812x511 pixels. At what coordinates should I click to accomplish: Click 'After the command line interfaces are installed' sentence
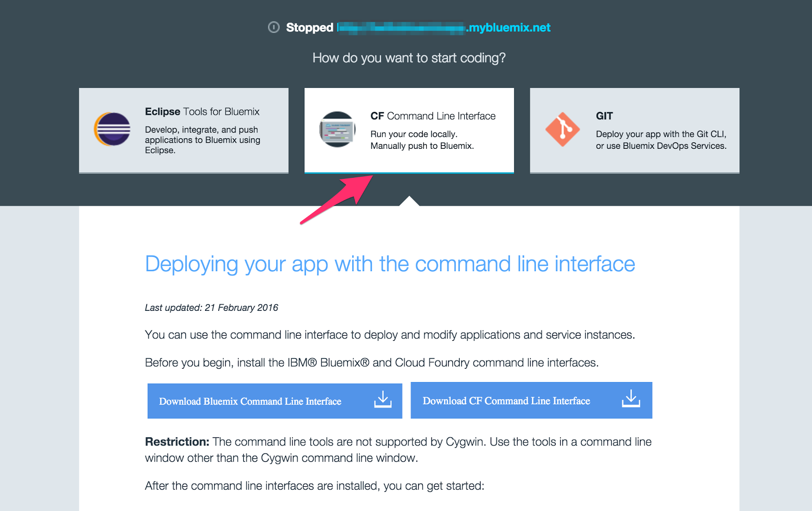click(x=315, y=486)
